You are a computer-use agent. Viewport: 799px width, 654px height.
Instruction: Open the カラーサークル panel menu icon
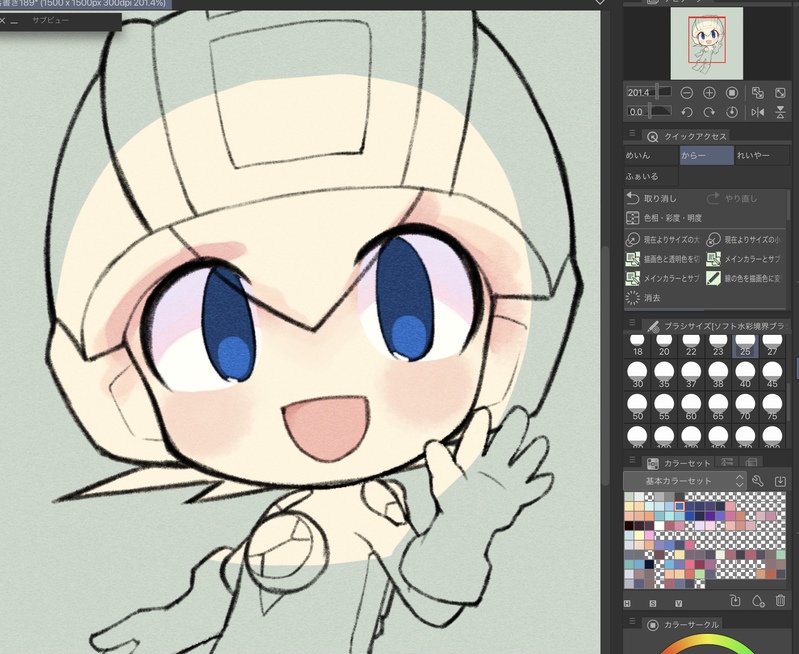point(632,621)
